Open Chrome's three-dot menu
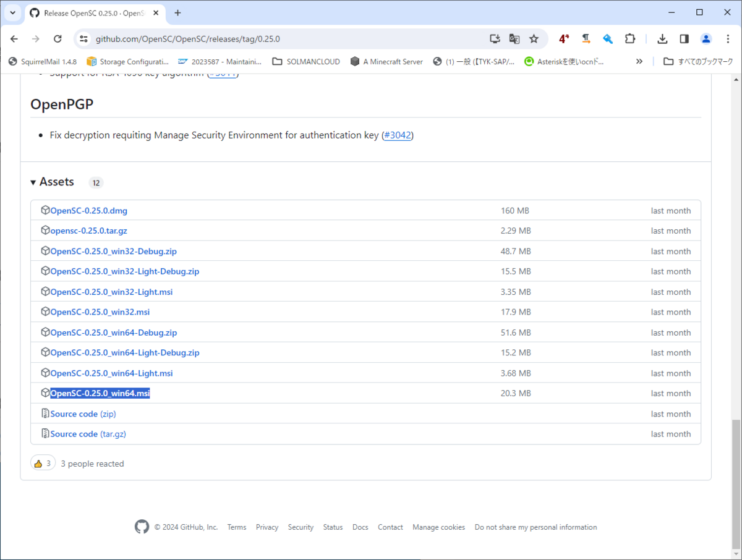Viewport: 742px width, 560px height. click(x=728, y=38)
